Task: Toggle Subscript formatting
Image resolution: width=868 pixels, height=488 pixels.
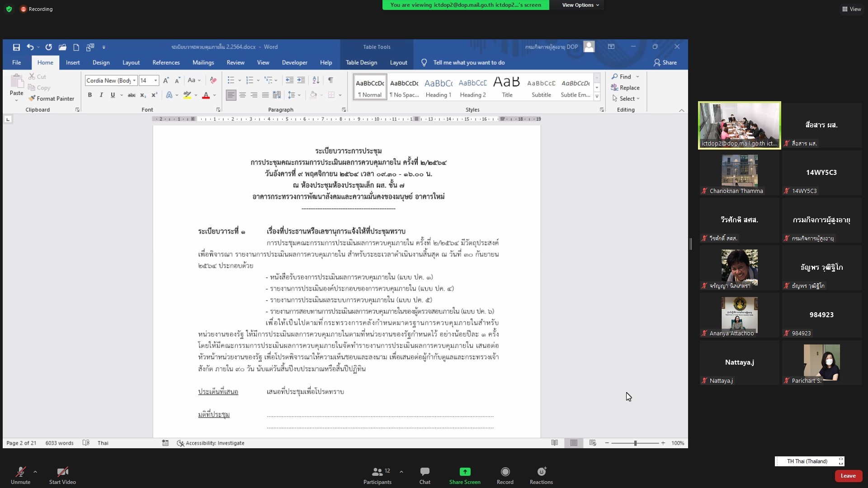Action: [143, 95]
